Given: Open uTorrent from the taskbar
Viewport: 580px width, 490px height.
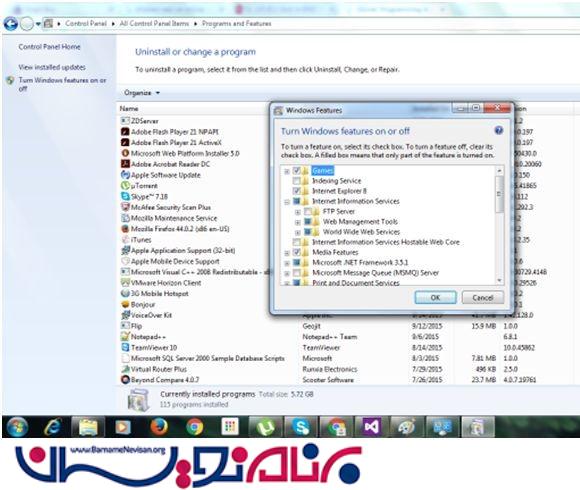Looking at the screenshot, I should click(265, 427).
